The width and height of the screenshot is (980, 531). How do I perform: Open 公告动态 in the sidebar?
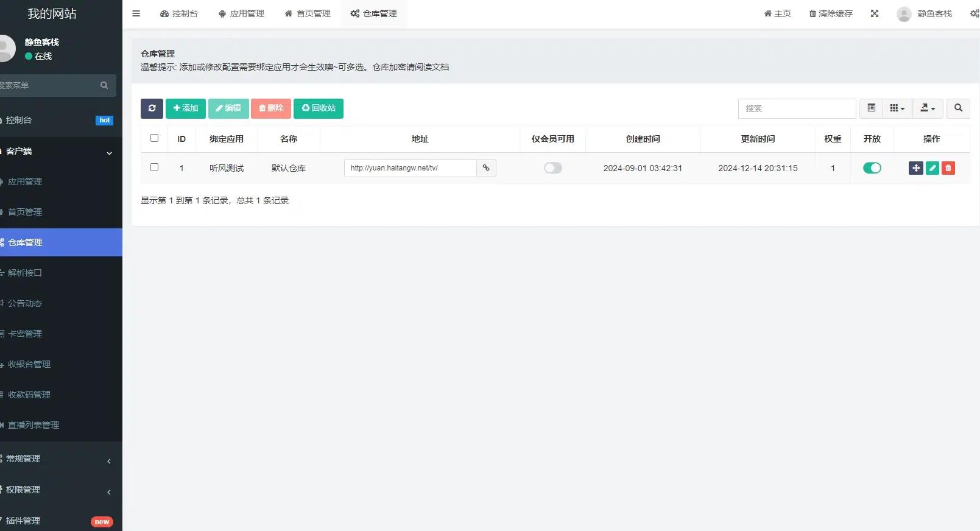coord(61,303)
